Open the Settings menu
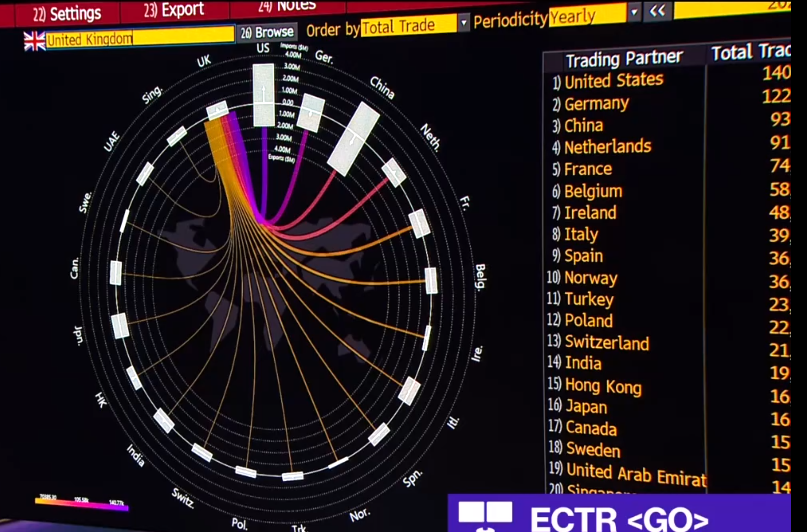The width and height of the screenshot is (807, 532). click(x=67, y=14)
